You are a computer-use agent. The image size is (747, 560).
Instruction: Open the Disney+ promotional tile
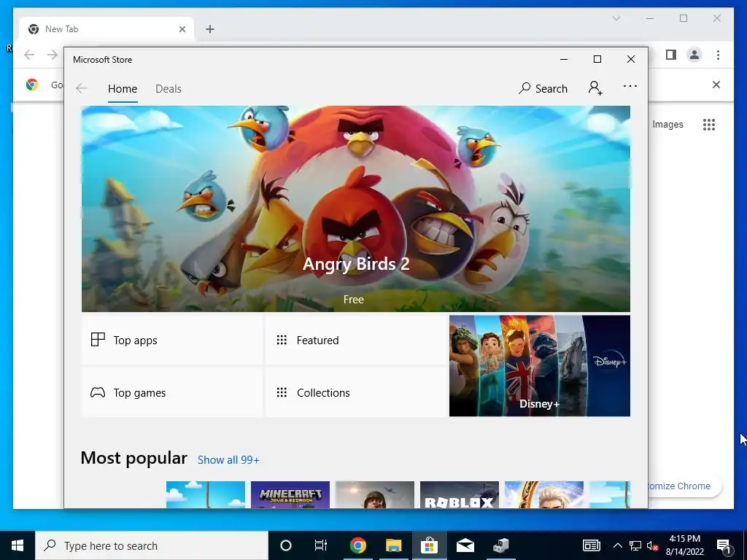(539, 366)
